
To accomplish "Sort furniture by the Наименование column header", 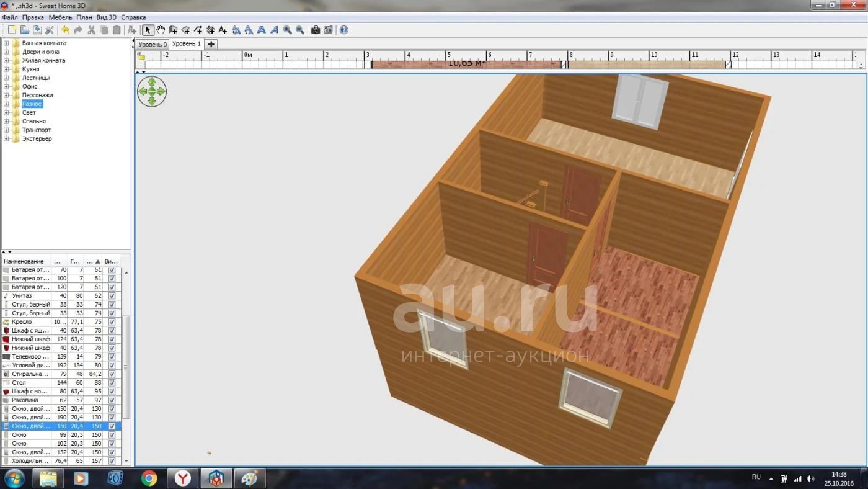I will click(25, 261).
